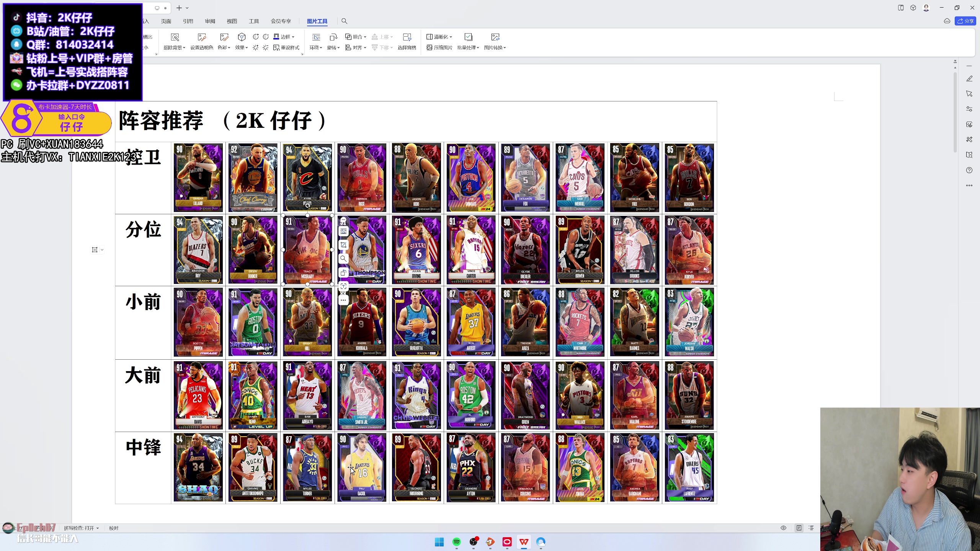Click the Spotify icon in taskbar
The height and width of the screenshot is (551, 980).
pos(456,541)
